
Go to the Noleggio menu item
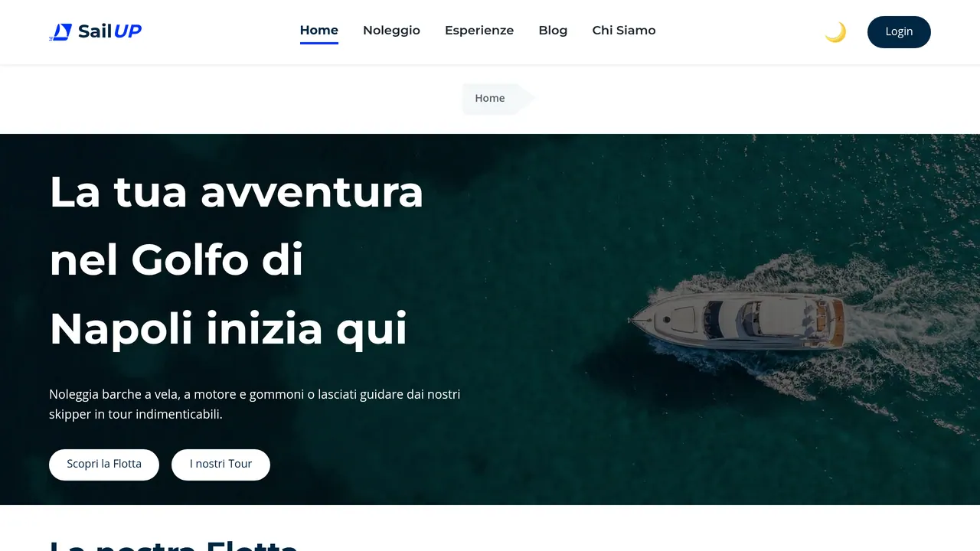(x=391, y=31)
